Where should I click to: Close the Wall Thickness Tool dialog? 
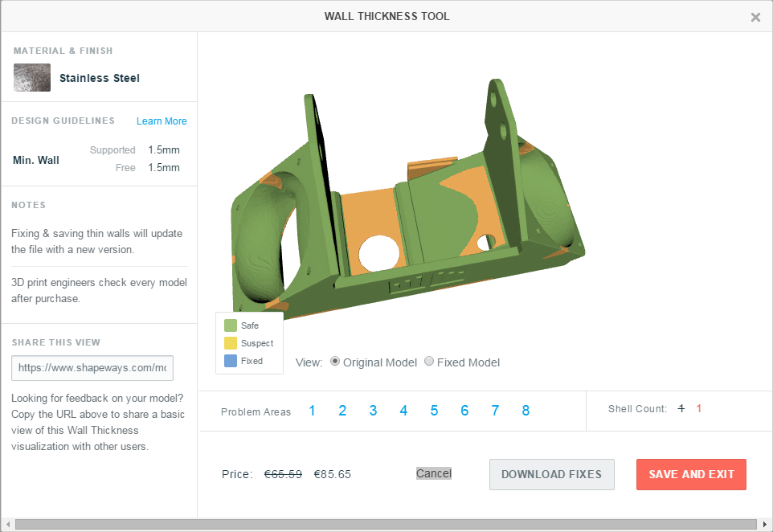click(x=755, y=16)
